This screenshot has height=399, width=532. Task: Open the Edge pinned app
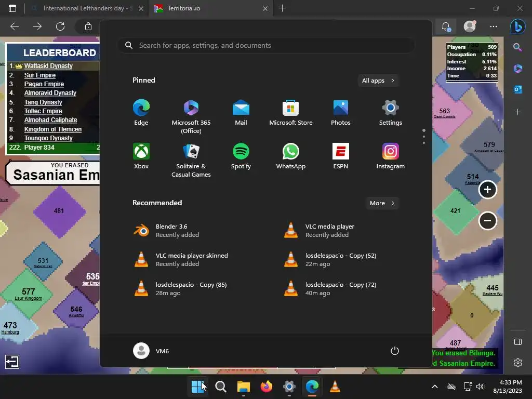coord(141,113)
